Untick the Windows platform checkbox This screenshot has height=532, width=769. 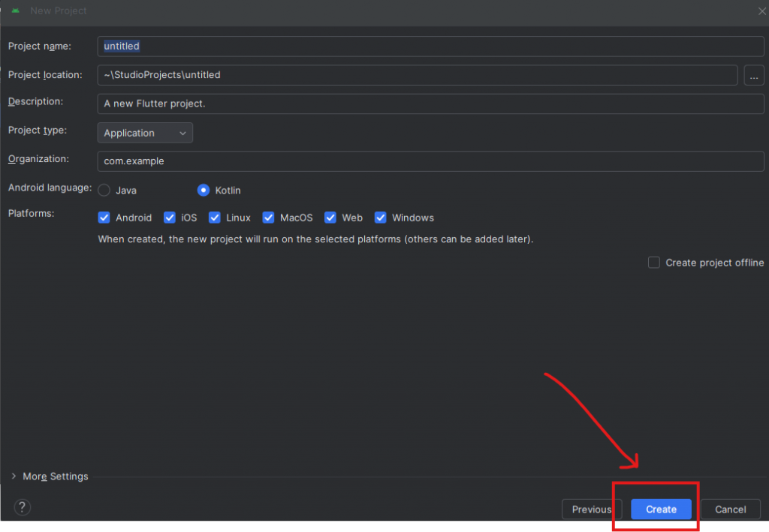381,218
